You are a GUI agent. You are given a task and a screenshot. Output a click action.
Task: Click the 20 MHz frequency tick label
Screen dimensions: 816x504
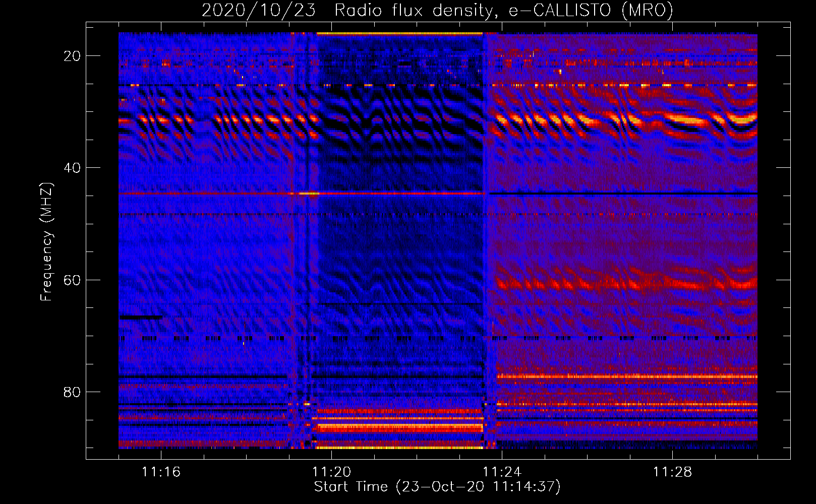(72, 56)
